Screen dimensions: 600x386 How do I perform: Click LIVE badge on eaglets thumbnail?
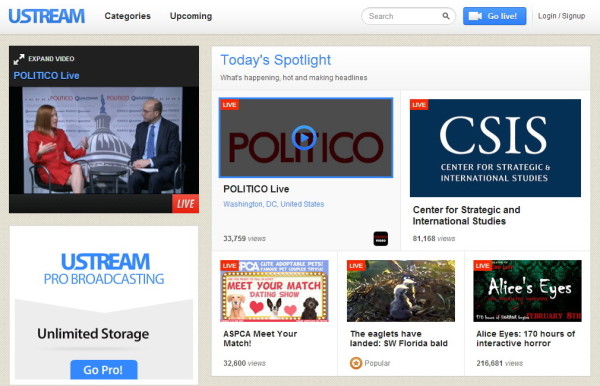point(356,266)
